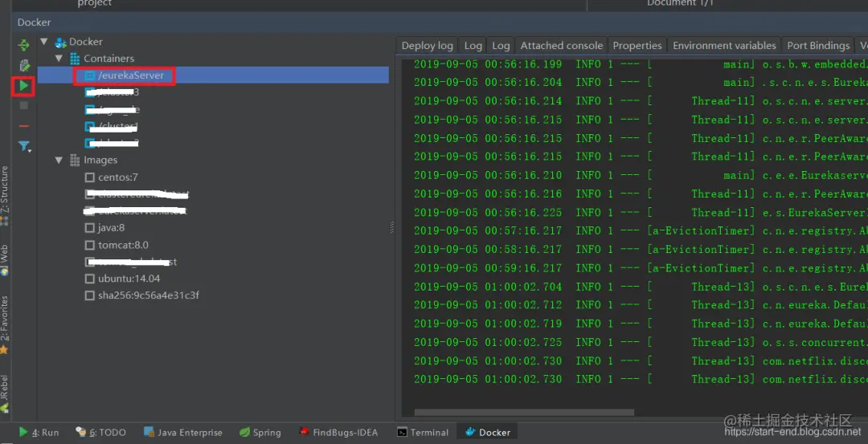Open the Properties tab
Viewport: 868px width, 444px height.
coord(637,45)
